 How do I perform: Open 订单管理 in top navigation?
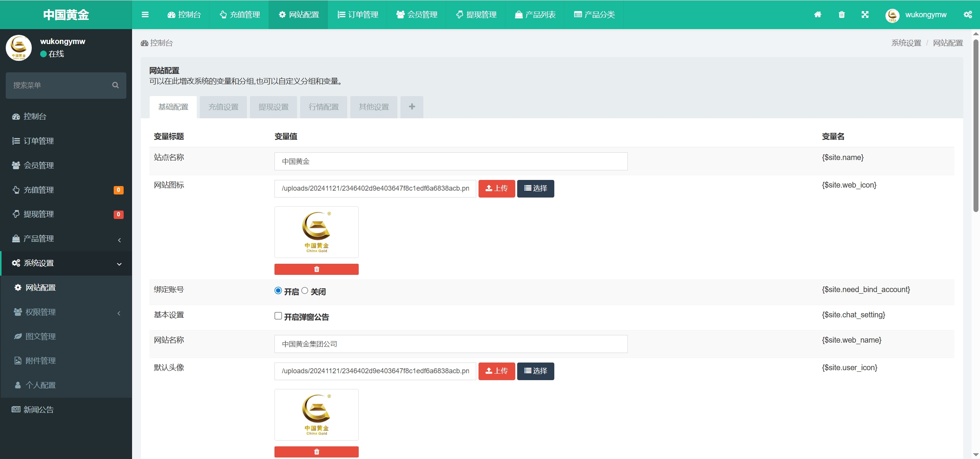pos(358,15)
